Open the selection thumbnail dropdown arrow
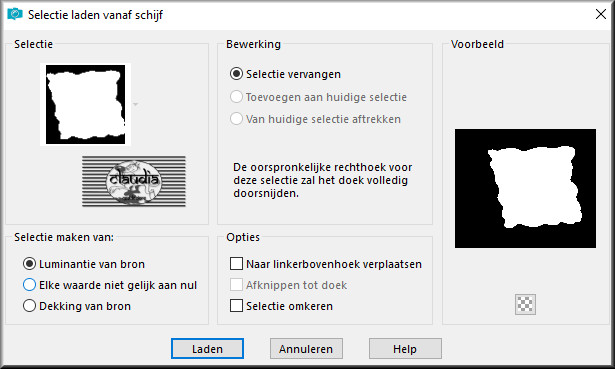 coord(135,104)
